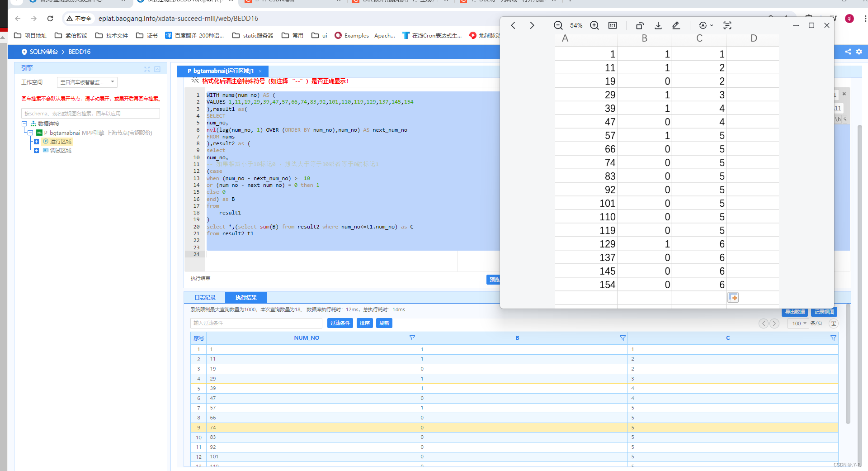Click the browser forward arrow
Viewport: 868px width, 471px height.
coord(34,19)
